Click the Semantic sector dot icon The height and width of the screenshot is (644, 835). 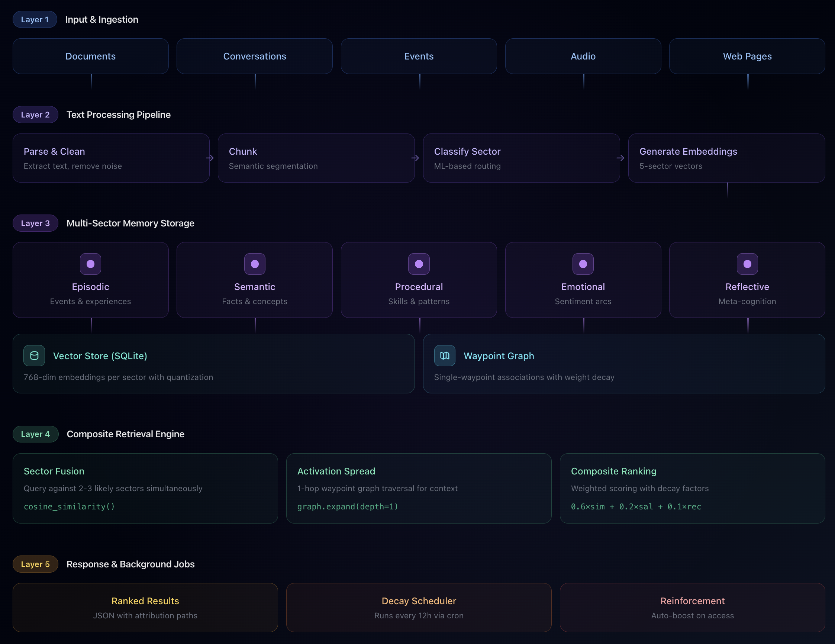255,264
